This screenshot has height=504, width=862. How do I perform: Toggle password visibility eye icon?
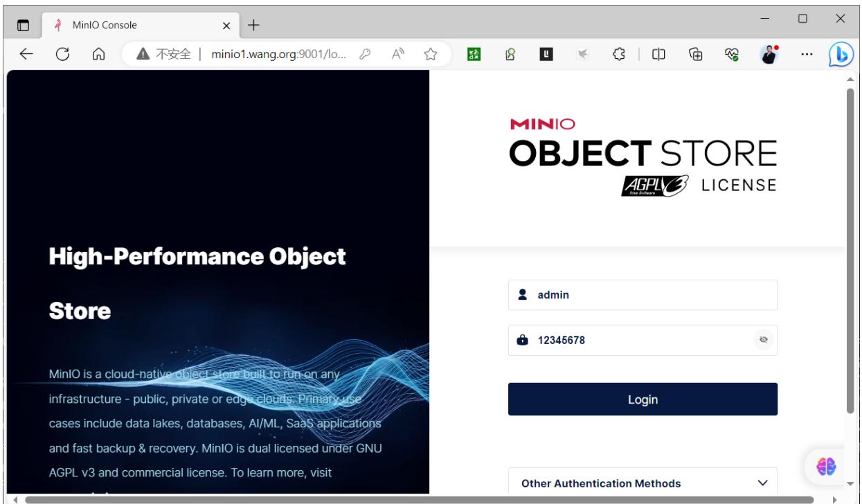coord(762,340)
